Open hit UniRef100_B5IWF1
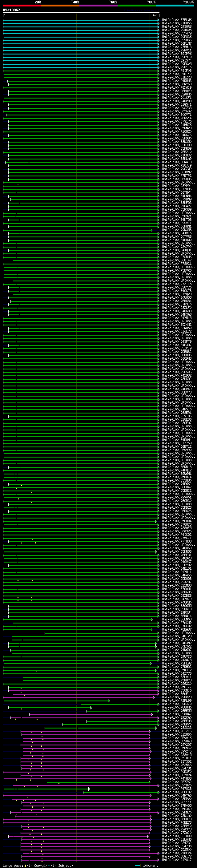Viewport: 197px width, 868px height. coord(177,758)
